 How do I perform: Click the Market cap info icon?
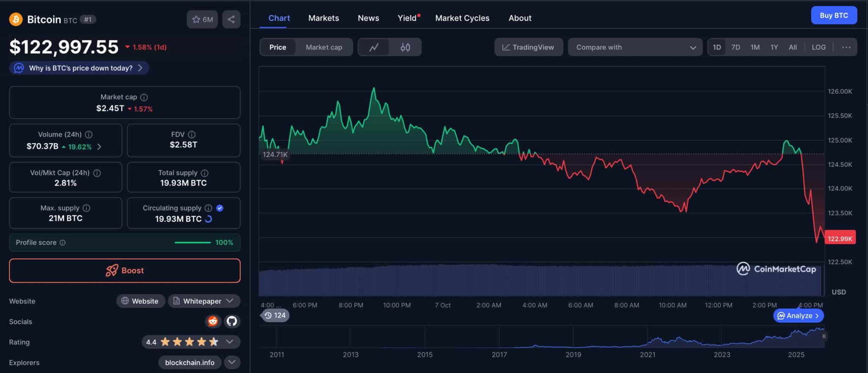[144, 97]
